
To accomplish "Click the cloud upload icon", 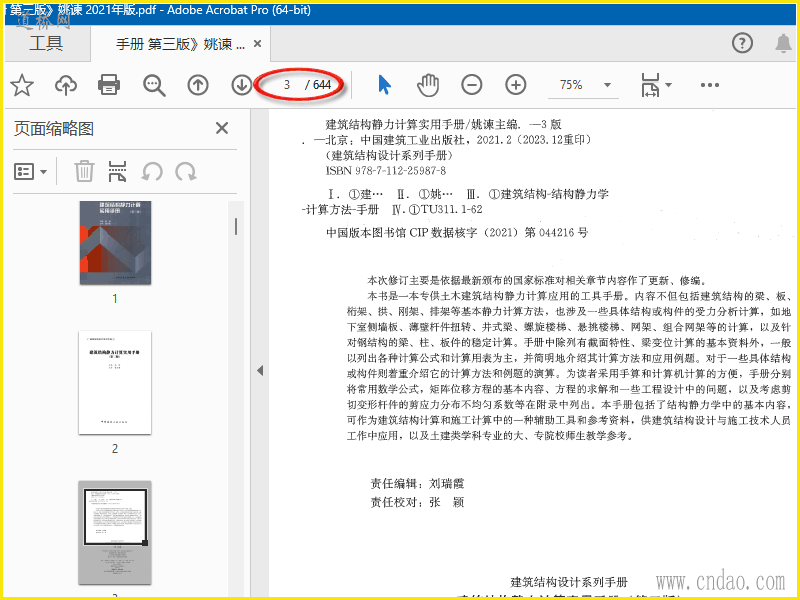I will 66,85.
